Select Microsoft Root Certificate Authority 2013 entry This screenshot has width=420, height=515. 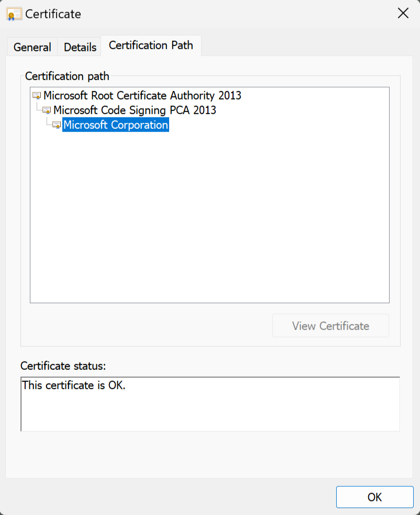coord(142,95)
